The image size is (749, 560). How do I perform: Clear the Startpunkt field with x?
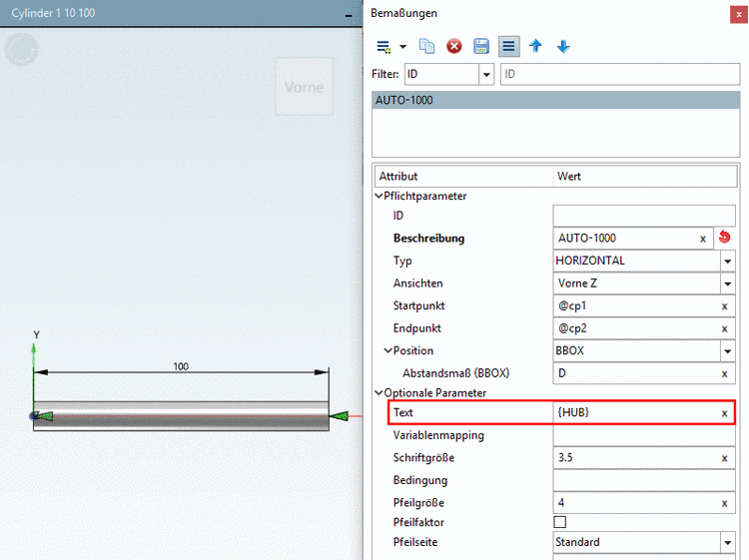point(724,306)
